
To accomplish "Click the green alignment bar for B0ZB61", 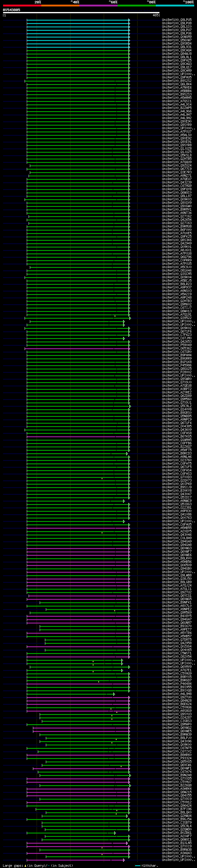I will click(x=71, y=833).
